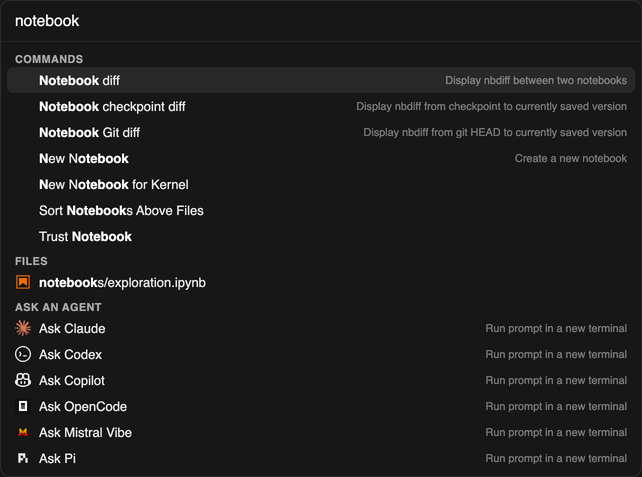
Task: Choose the Notebook Git diff command
Action: click(321, 132)
